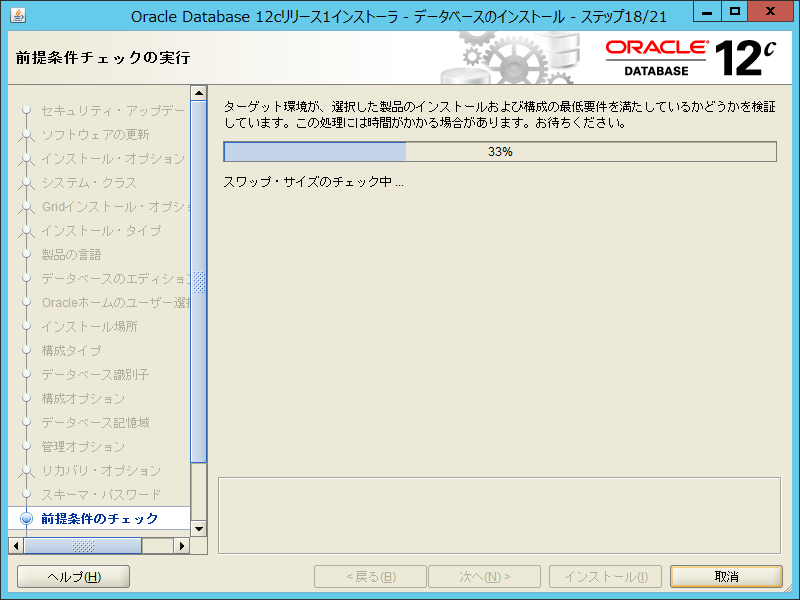
Task: Click the 戻る(B) back button
Action: click(370, 577)
